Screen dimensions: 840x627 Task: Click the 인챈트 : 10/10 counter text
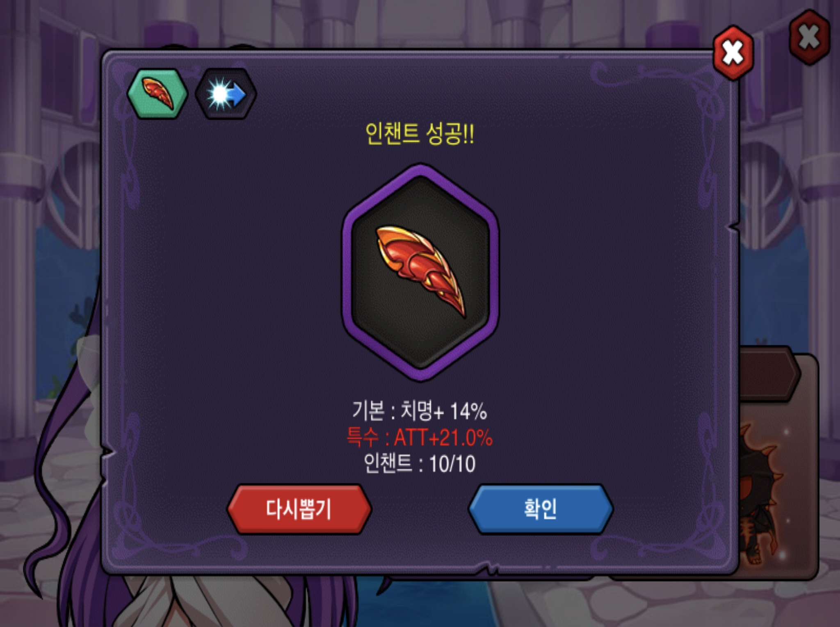(420, 464)
